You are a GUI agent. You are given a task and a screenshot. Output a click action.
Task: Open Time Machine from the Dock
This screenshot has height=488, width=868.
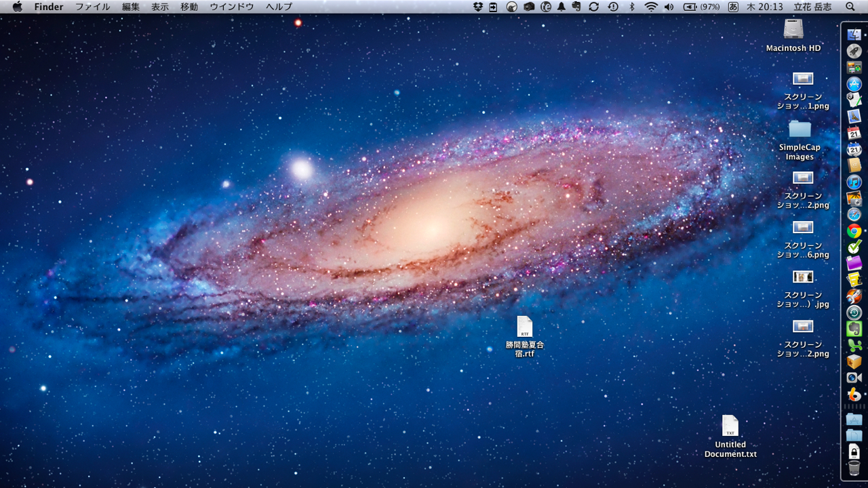point(854,312)
